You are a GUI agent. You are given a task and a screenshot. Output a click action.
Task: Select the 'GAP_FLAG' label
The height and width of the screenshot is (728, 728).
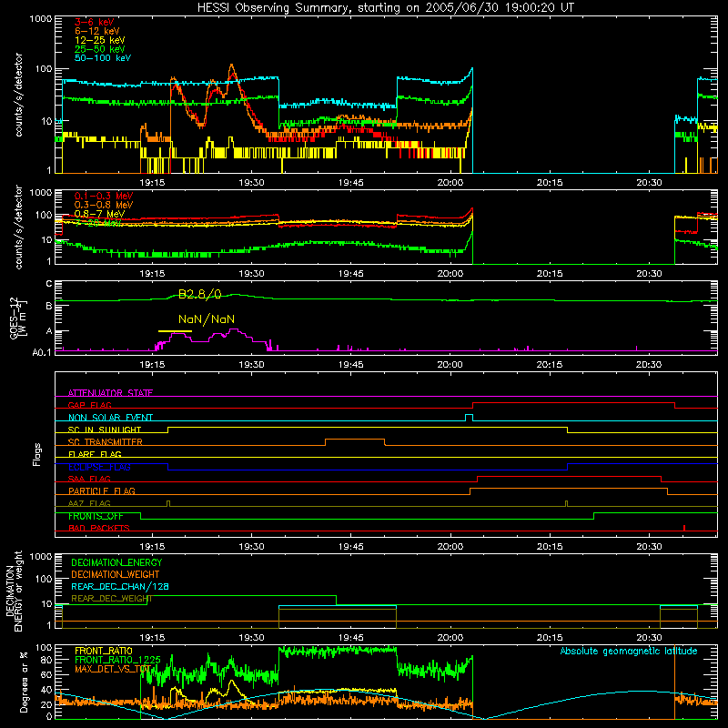tap(89, 405)
